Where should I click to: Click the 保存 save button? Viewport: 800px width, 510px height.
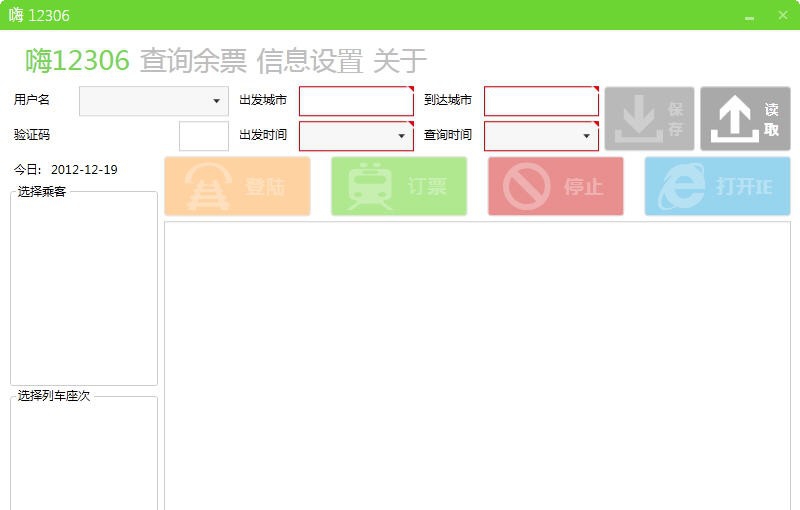coord(649,118)
